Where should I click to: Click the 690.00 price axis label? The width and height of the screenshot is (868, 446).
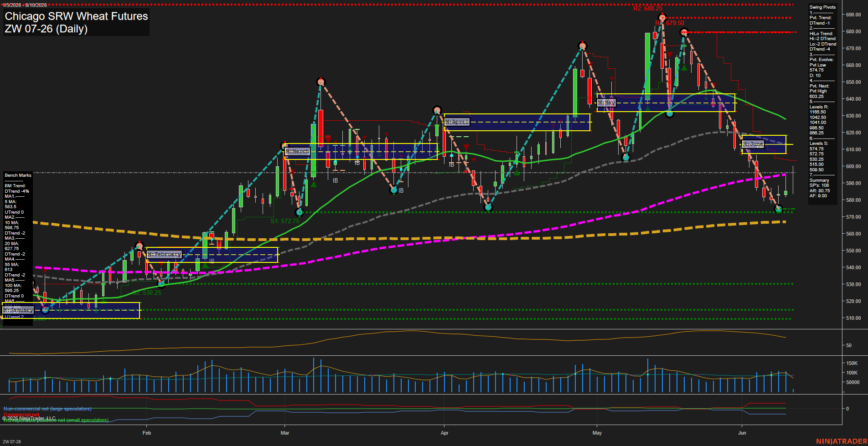point(853,15)
